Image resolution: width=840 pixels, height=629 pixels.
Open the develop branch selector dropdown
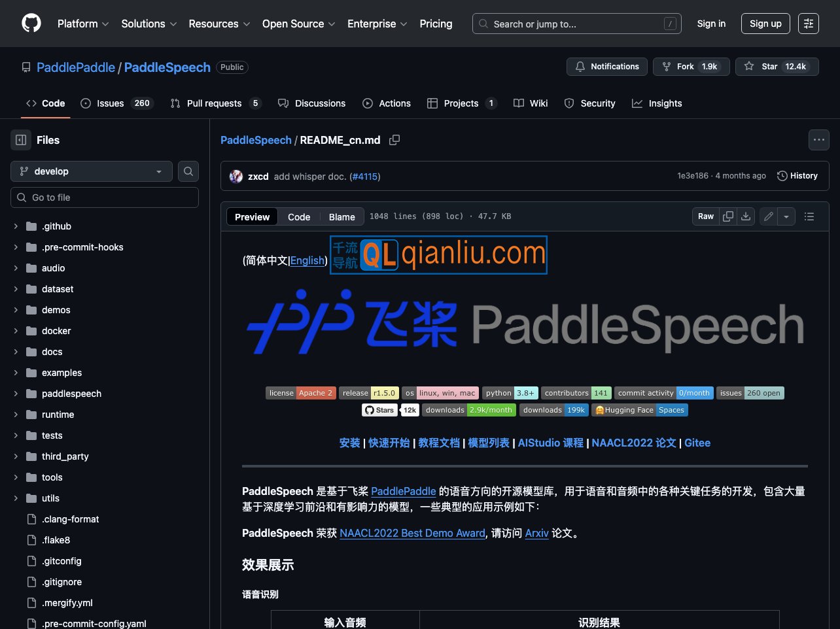pyautogui.click(x=91, y=171)
